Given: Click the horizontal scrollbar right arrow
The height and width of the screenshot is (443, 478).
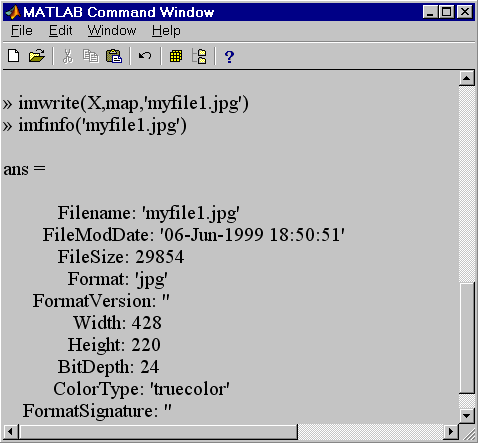Looking at the screenshot, I should [x=451, y=432].
